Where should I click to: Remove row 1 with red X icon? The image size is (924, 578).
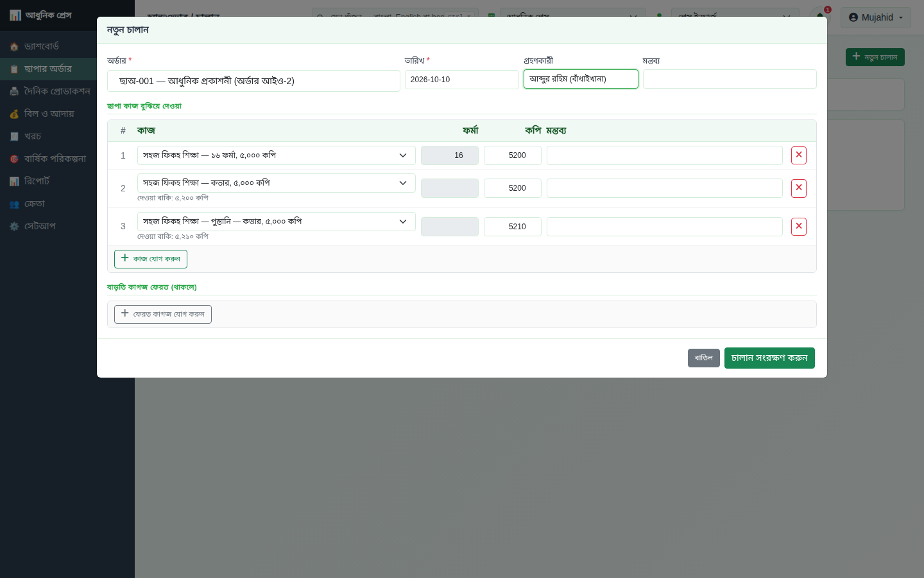(799, 155)
